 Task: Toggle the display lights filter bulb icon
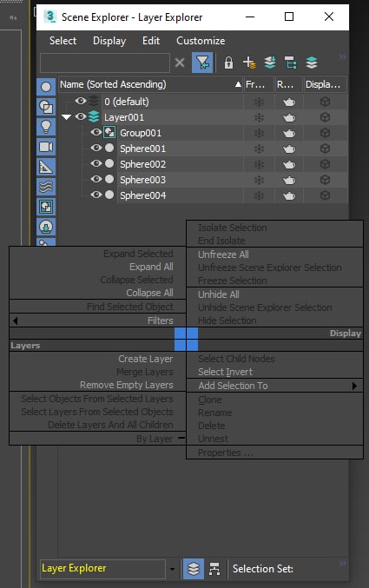click(46, 127)
